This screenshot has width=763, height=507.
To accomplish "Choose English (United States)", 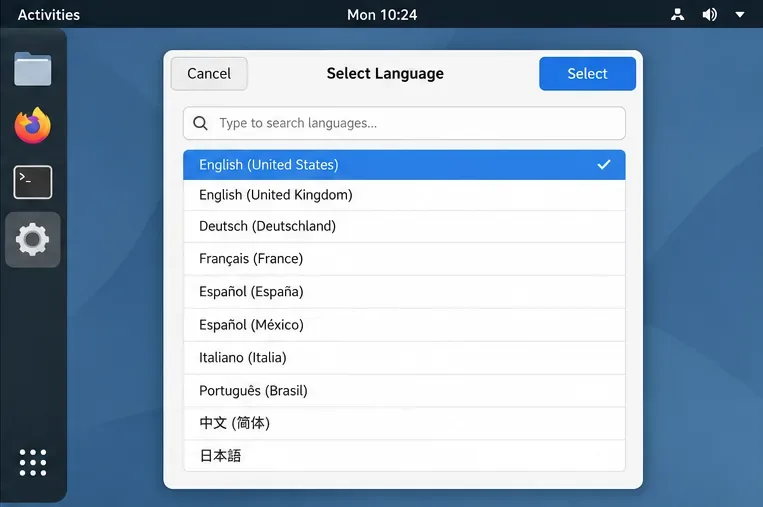I will click(404, 165).
